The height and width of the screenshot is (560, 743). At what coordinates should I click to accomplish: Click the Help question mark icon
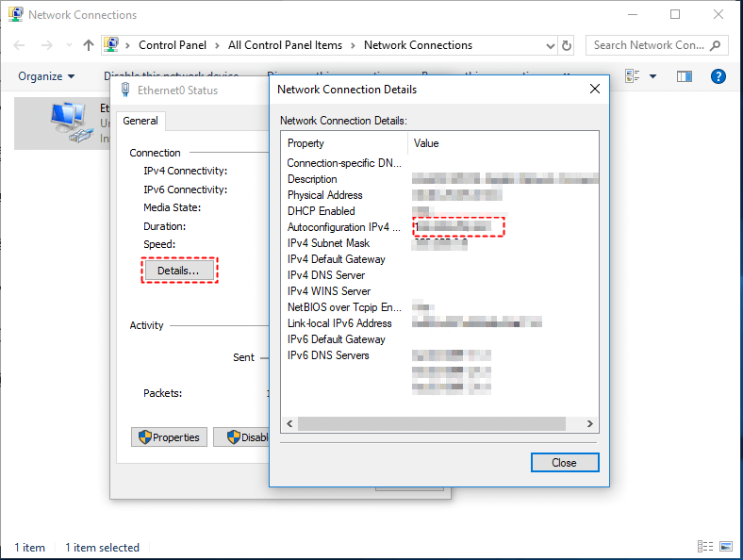pyautogui.click(x=718, y=76)
